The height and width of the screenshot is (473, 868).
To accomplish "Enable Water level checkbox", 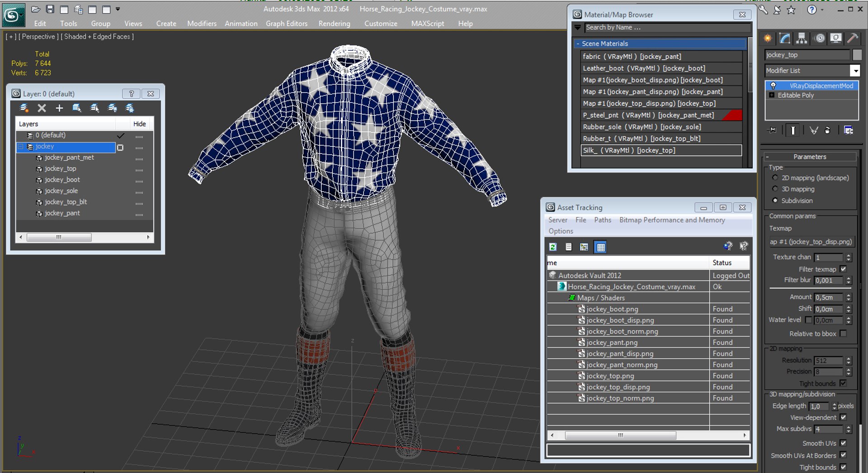I will (808, 320).
